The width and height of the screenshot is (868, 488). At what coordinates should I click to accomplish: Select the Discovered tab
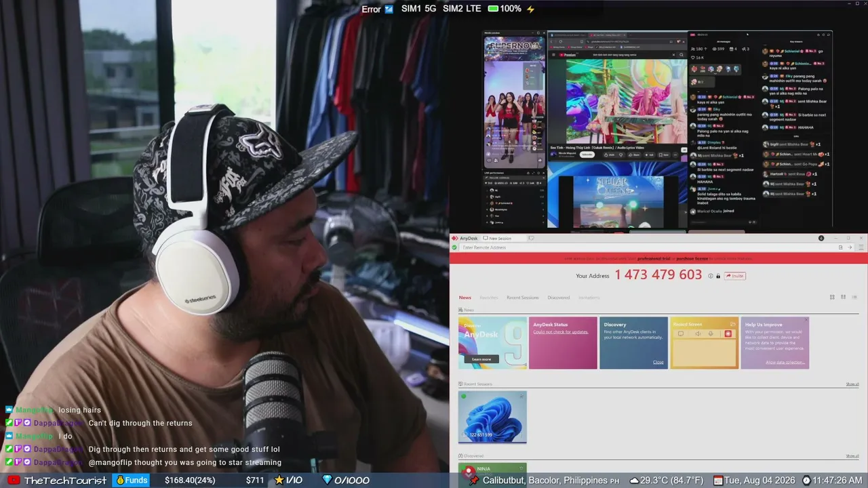(x=559, y=298)
